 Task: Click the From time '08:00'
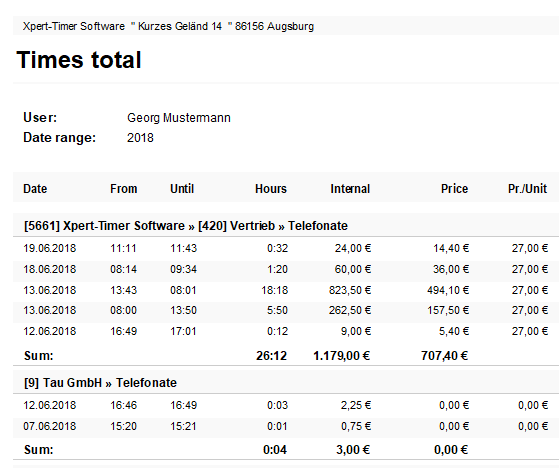[x=123, y=310]
